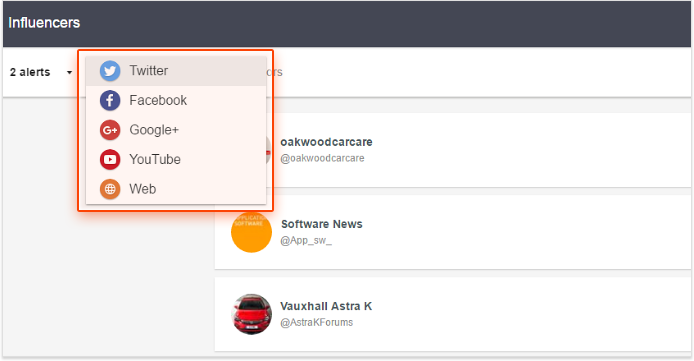Pick the Google+ icon
Viewport: 694px width, 361px height.
tap(110, 130)
